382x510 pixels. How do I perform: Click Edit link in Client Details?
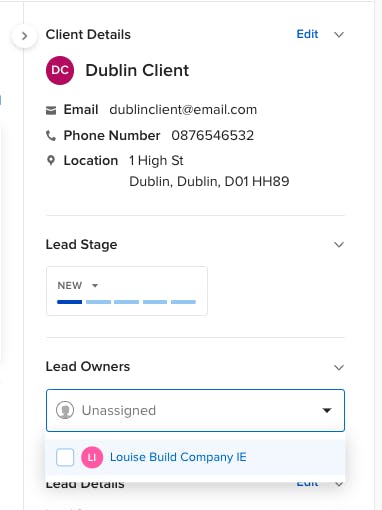pos(307,34)
